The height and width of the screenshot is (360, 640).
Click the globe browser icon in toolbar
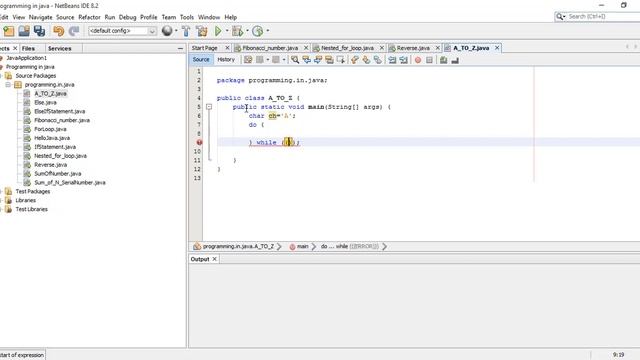(x=167, y=31)
